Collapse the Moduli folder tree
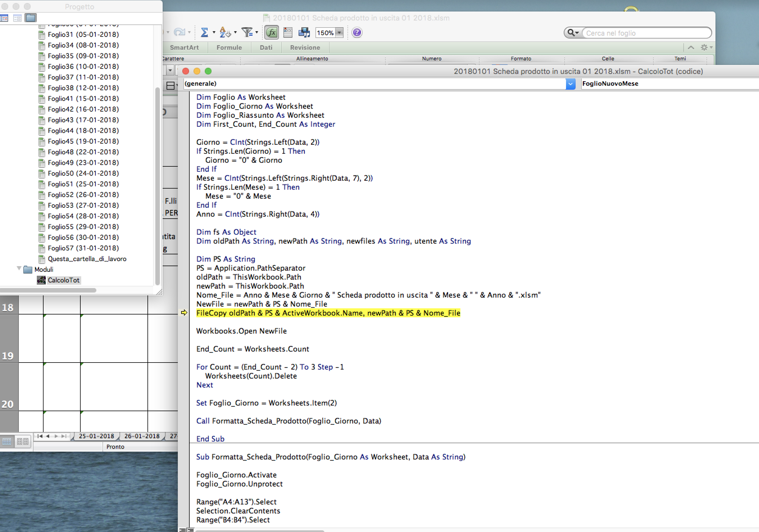This screenshot has height=532, width=759. point(19,268)
